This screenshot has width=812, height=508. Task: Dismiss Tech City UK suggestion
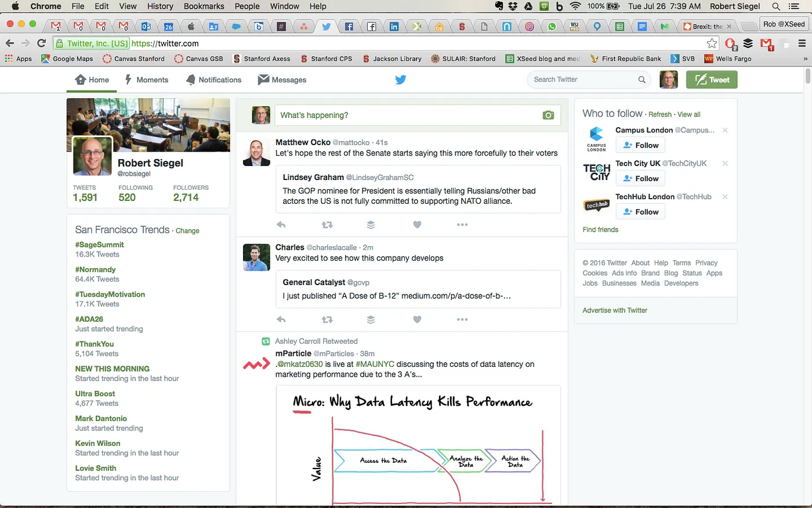tap(725, 164)
